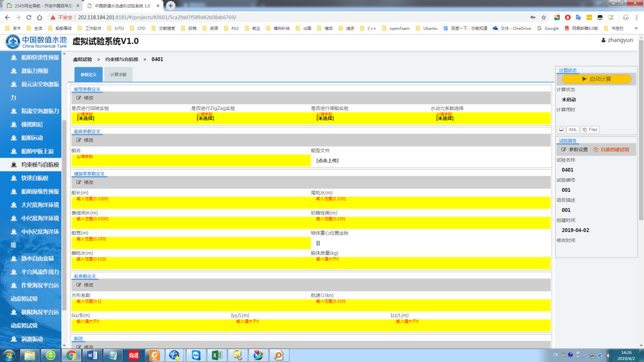Image resolution: width=644 pixels, height=362 pixels.
Task: Open the 水动力系数选择 selection field
Action: point(490,118)
